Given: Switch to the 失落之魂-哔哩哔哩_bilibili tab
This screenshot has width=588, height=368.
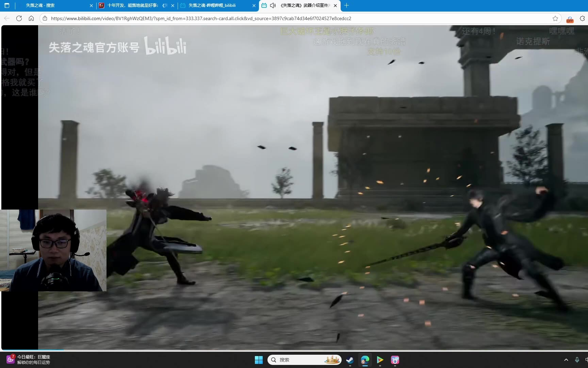Looking at the screenshot, I should pyautogui.click(x=218, y=5).
